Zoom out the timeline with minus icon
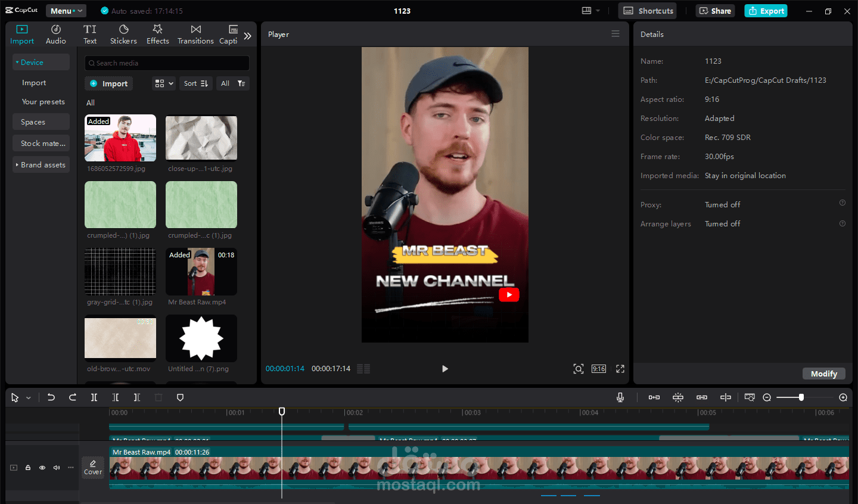This screenshot has height=504, width=858. point(767,397)
